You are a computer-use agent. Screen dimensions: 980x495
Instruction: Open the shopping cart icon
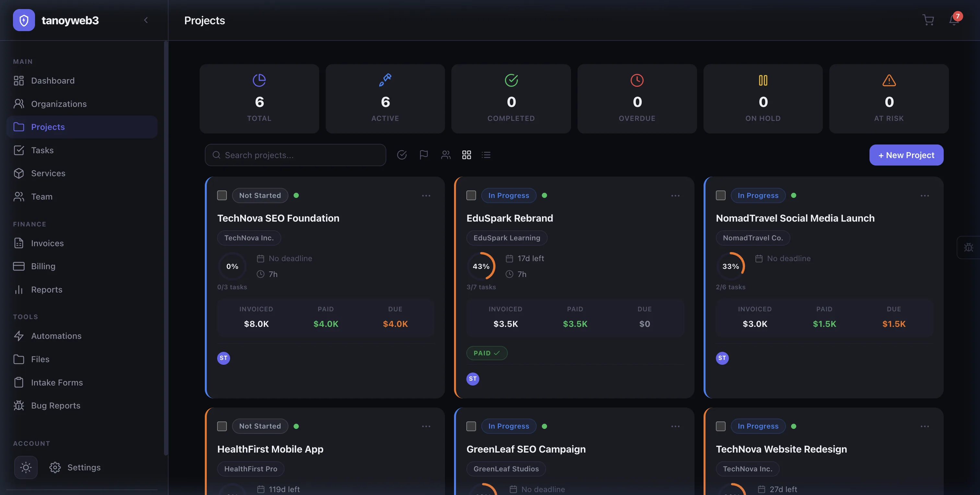pos(928,20)
